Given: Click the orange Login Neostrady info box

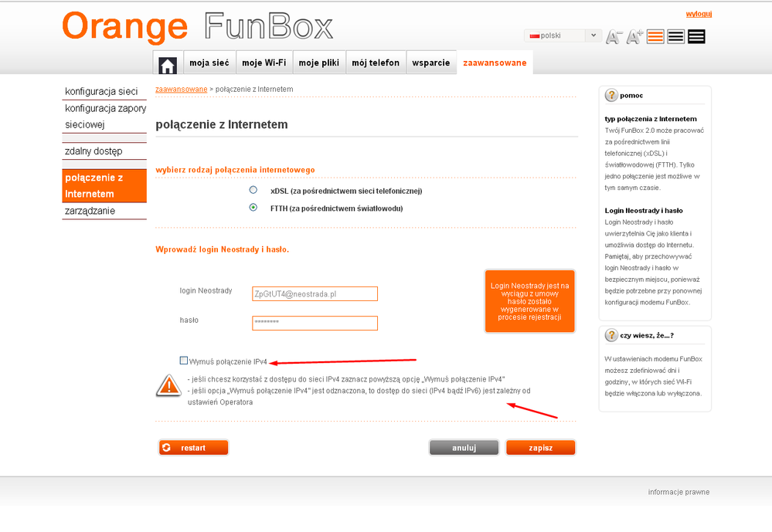Looking at the screenshot, I should (530, 301).
